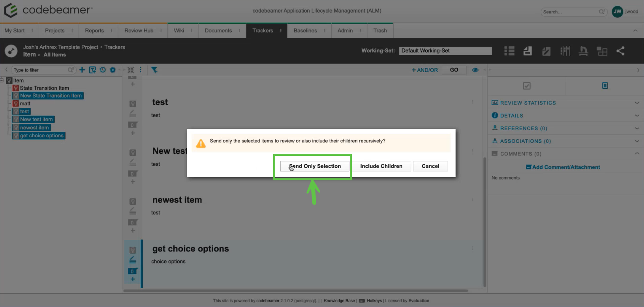644x307 pixels.
Task: Click the blue plus icon above the tree
Action: [82, 70]
